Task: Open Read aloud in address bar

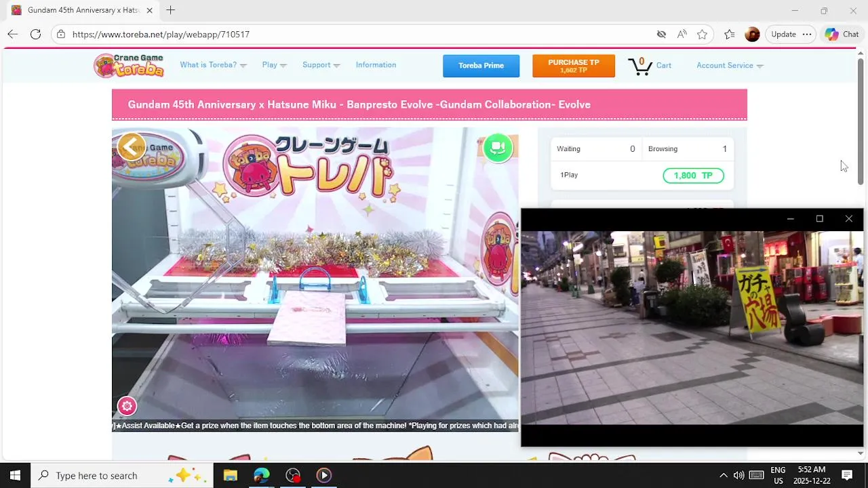Action: point(682,34)
